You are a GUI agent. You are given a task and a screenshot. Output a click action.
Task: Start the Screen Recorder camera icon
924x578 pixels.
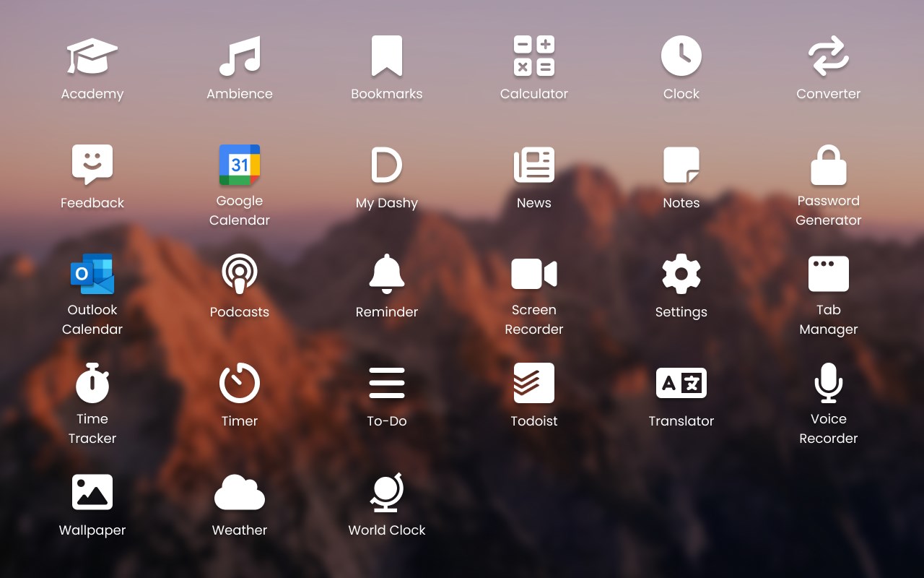pyautogui.click(x=534, y=274)
